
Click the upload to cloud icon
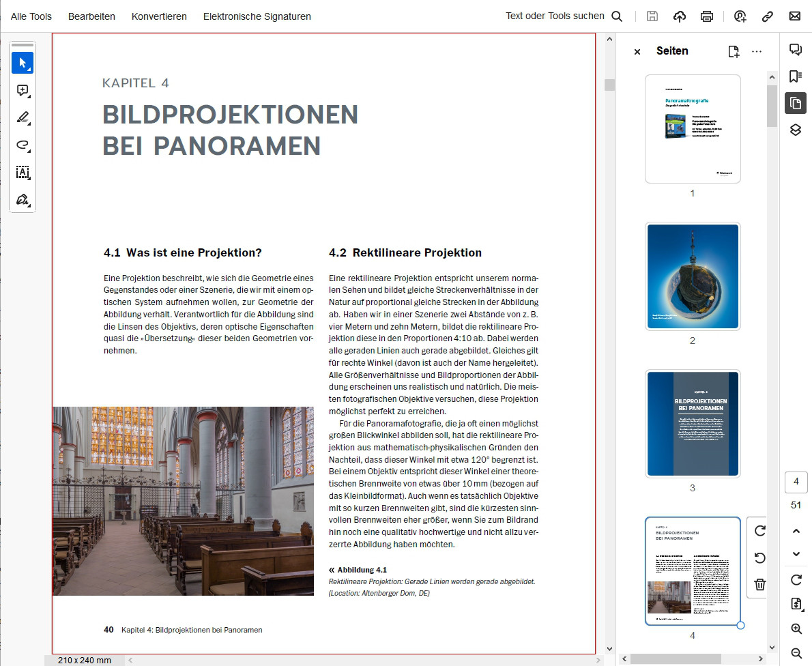pyautogui.click(x=680, y=16)
